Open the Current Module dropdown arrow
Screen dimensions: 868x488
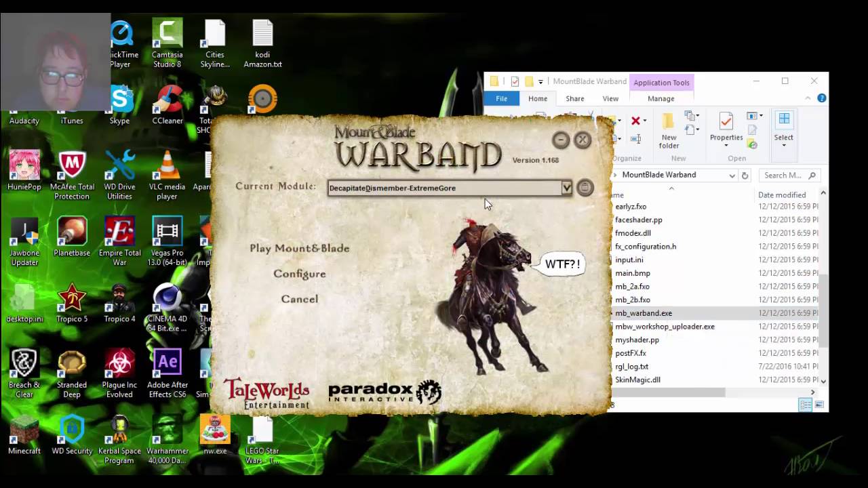tap(566, 188)
